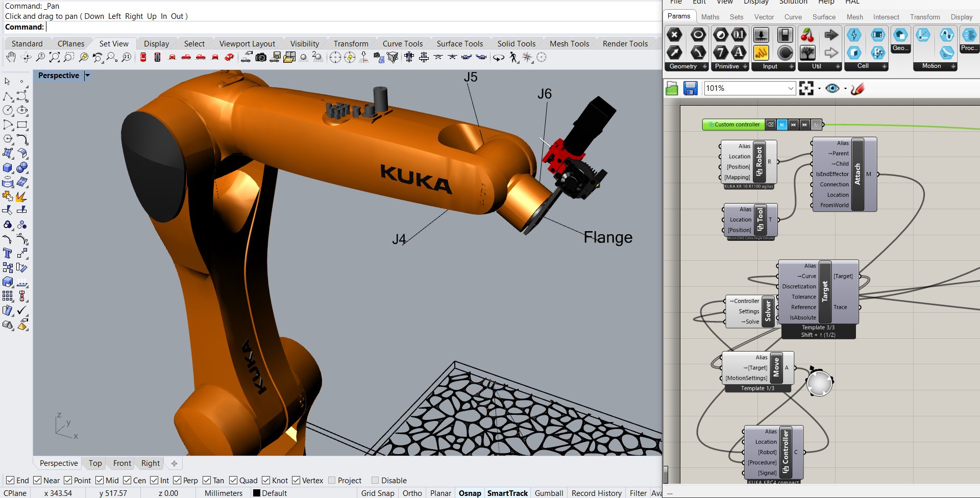This screenshot has width=980, height=498.
Task: Enable the Disable osnap checkbox
Action: coord(375,480)
